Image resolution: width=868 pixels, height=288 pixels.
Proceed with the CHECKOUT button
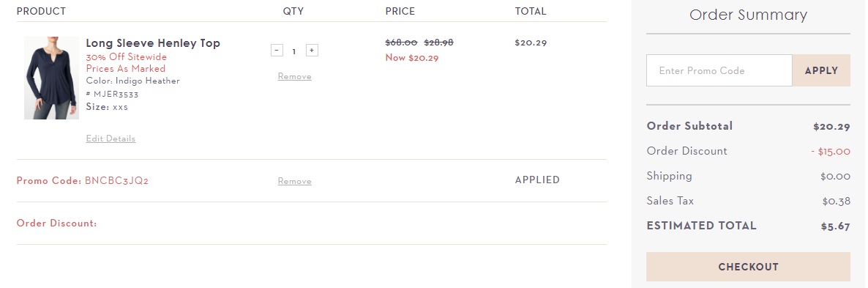point(748,267)
